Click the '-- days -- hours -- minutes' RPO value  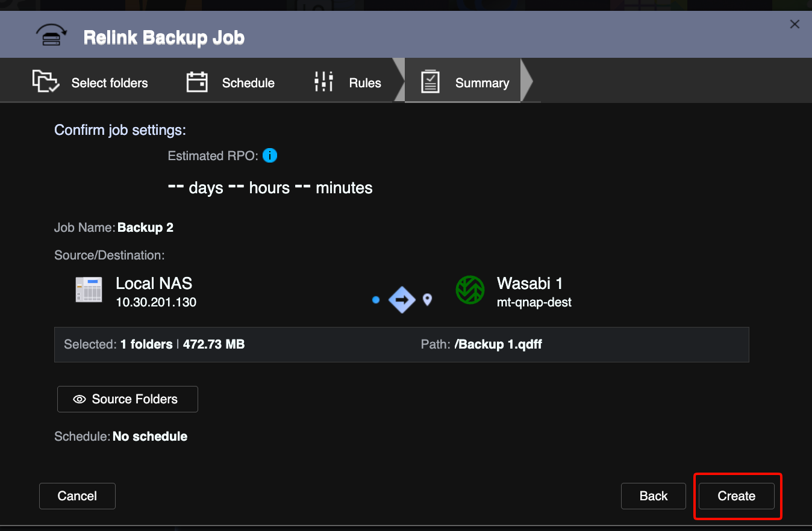tap(270, 187)
